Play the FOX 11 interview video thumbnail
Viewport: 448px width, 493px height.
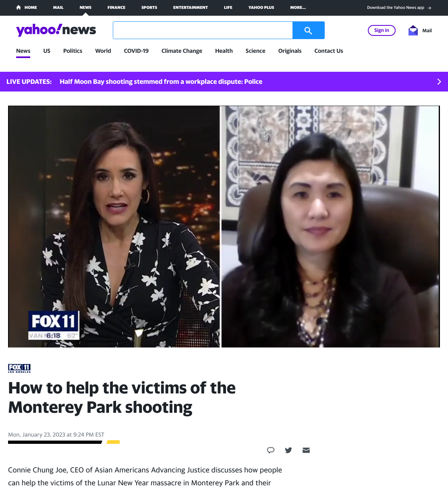[224, 227]
